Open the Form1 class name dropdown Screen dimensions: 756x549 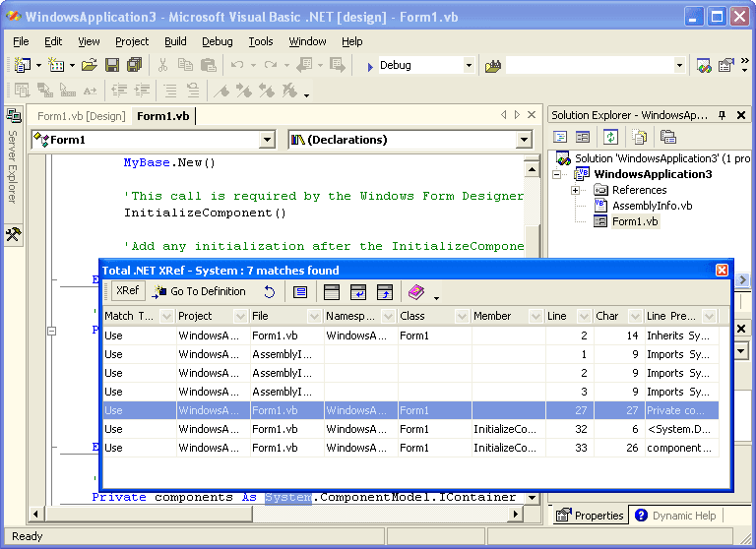pyautogui.click(x=267, y=141)
